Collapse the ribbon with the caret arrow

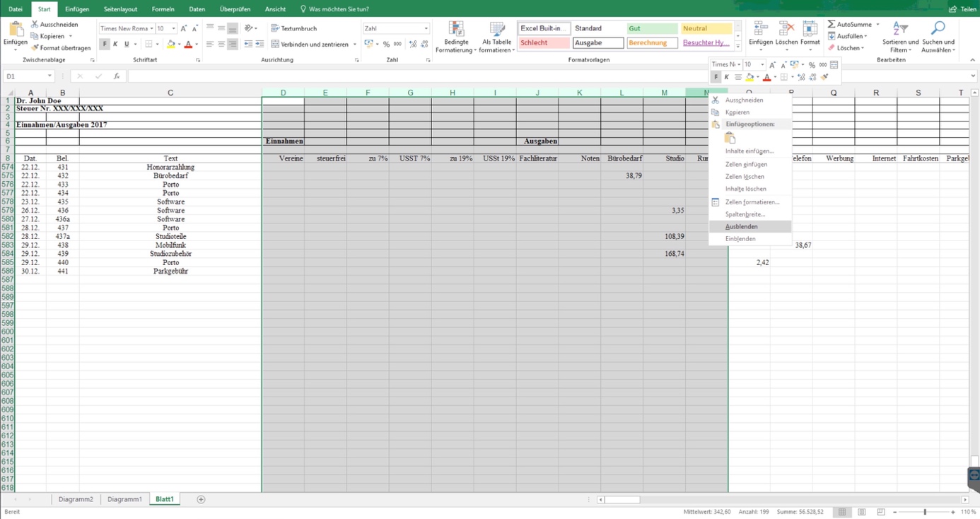[972, 60]
